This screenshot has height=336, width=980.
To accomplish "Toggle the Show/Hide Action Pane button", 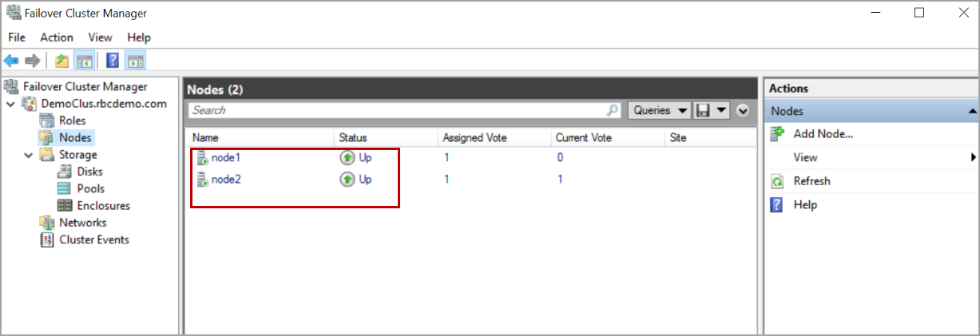I will tap(135, 61).
